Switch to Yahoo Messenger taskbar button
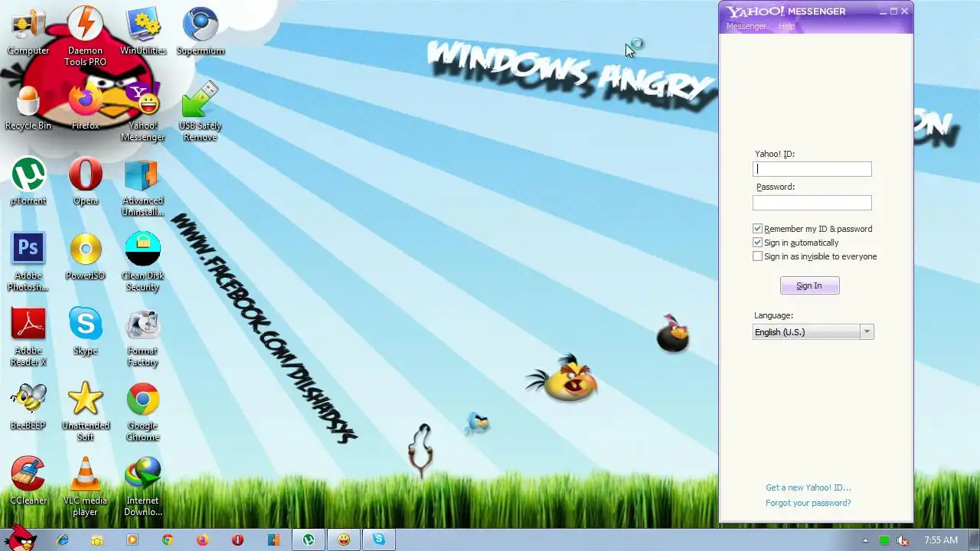The image size is (980, 551). (344, 540)
